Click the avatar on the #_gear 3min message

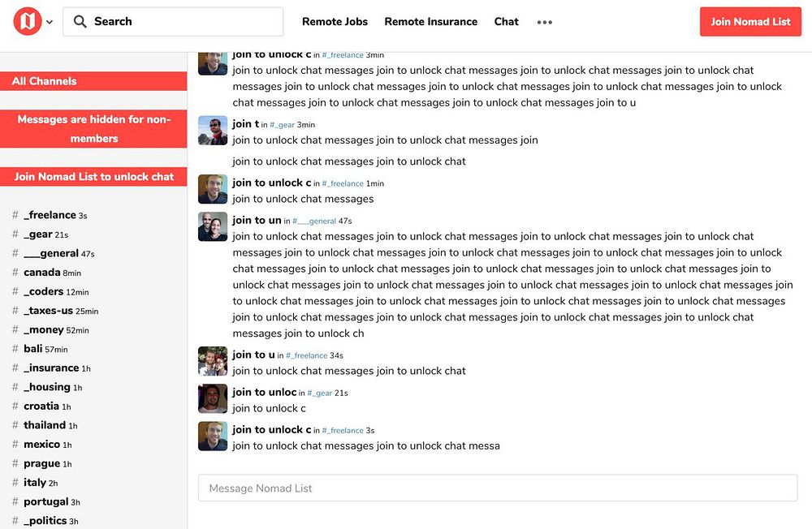pyautogui.click(x=213, y=131)
